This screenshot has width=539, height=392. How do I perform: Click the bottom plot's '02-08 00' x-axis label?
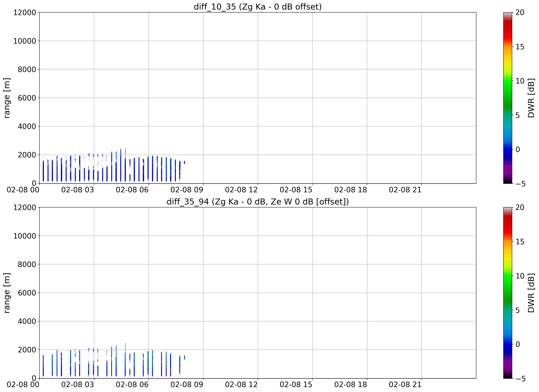click(23, 385)
